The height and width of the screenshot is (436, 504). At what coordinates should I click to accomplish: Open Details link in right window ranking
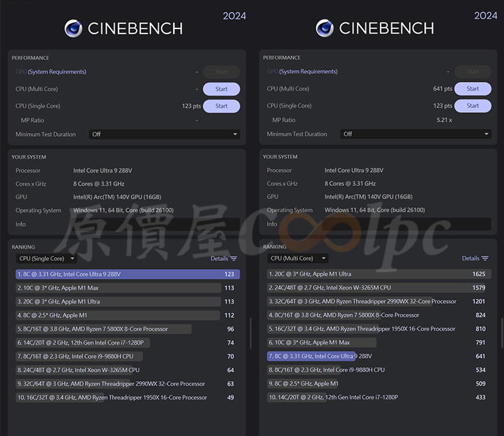click(471, 258)
